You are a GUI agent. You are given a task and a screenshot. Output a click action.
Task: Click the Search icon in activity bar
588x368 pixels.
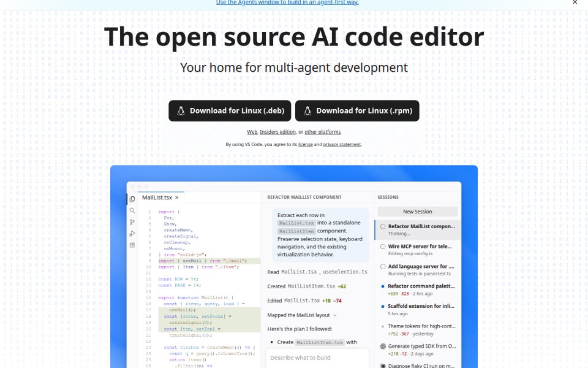pos(132,210)
